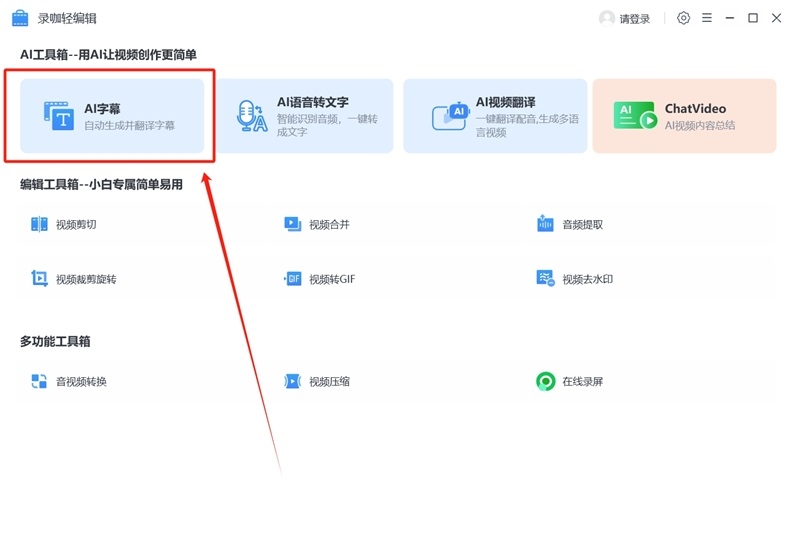Select 视频去水印 remove watermark
This screenshot has width=800, height=555.
588,279
